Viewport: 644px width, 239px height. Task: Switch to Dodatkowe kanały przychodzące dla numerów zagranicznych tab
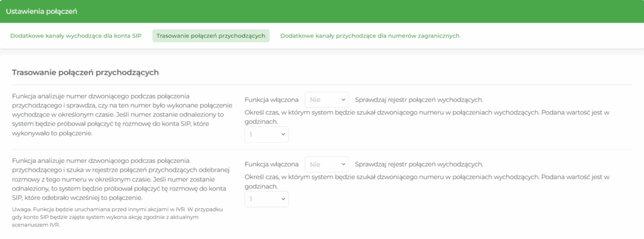[370, 36]
